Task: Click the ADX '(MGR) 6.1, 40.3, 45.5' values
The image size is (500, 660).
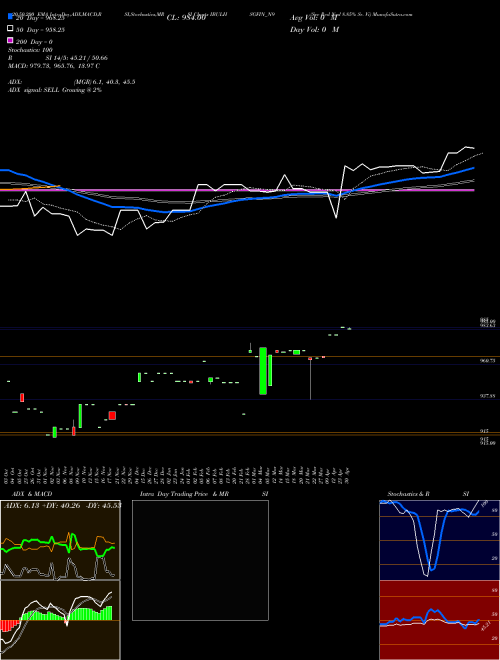Action: point(104,82)
